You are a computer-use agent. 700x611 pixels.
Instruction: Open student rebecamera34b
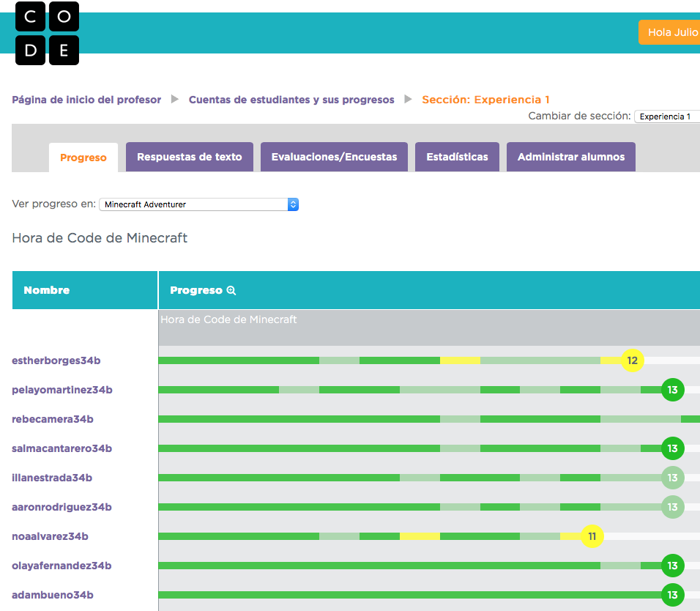pos(53,419)
